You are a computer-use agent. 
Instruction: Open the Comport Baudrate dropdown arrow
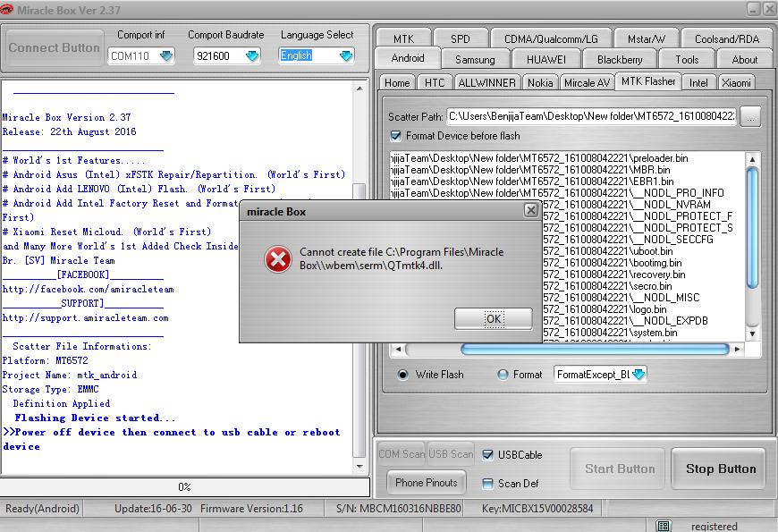pos(252,55)
